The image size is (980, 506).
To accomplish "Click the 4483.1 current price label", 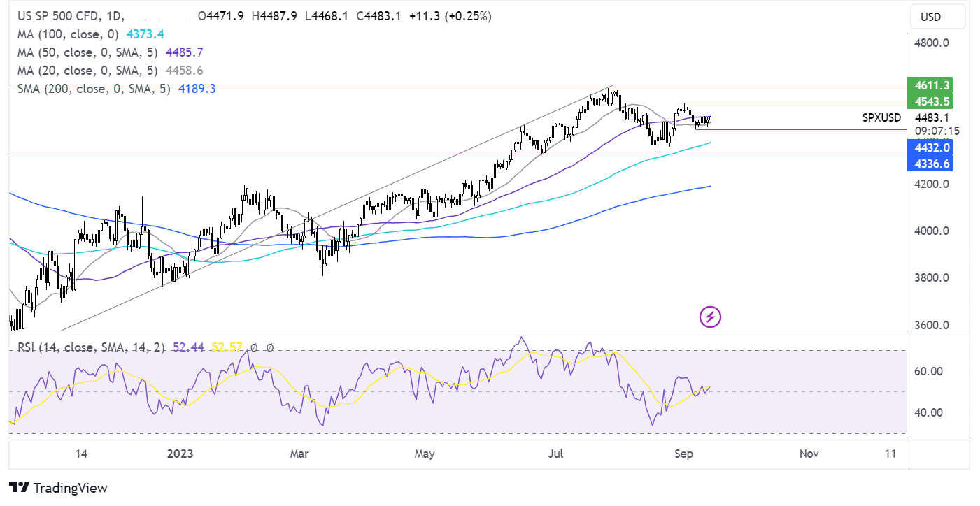I will click(932, 118).
